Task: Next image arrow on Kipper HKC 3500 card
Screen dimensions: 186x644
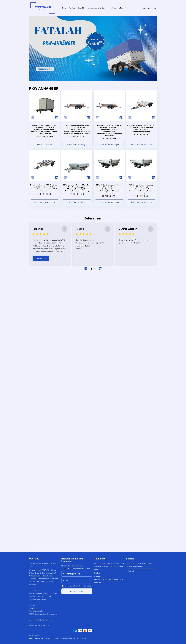Action: pos(89,177)
